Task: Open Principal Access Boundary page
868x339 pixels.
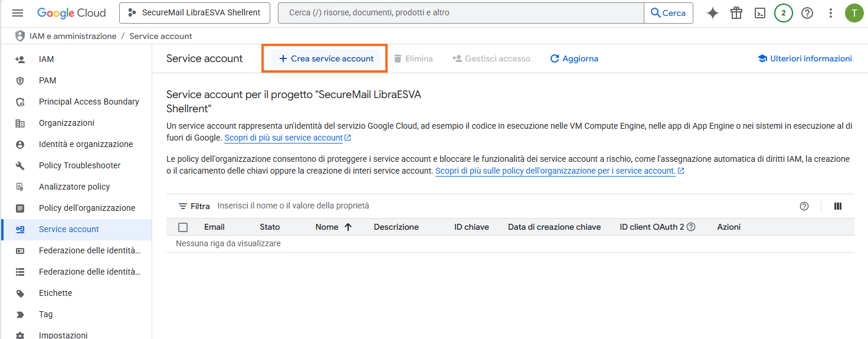Action: pyautogui.click(x=89, y=102)
